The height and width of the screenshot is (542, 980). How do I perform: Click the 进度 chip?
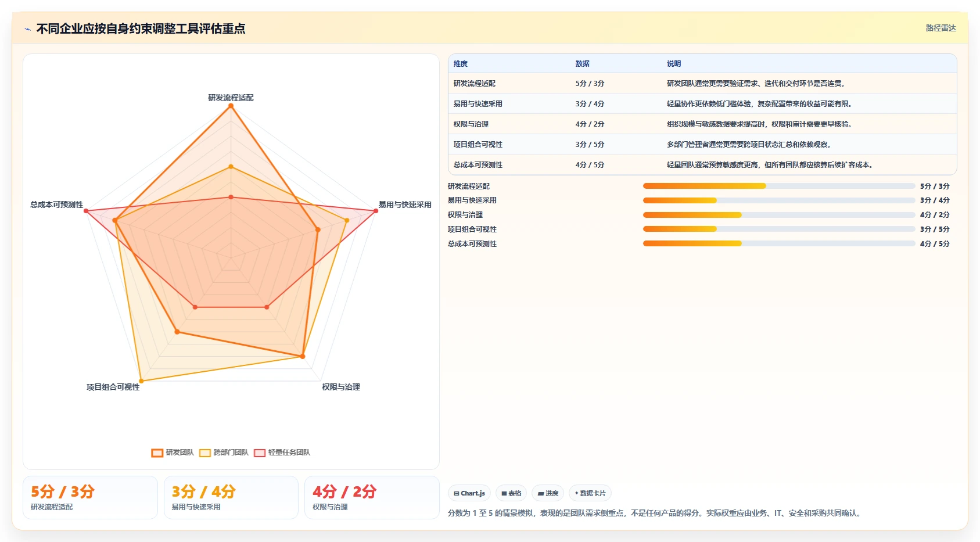(x=548, y=493)
